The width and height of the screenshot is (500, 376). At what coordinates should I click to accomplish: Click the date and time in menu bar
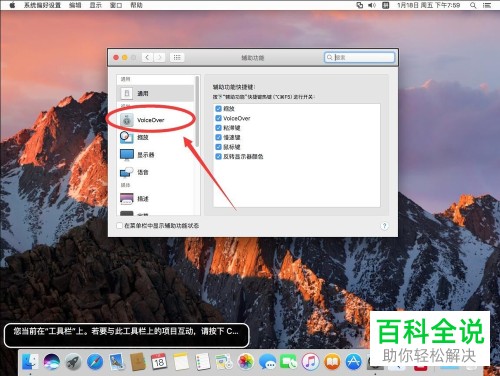(x=428, y=5)
